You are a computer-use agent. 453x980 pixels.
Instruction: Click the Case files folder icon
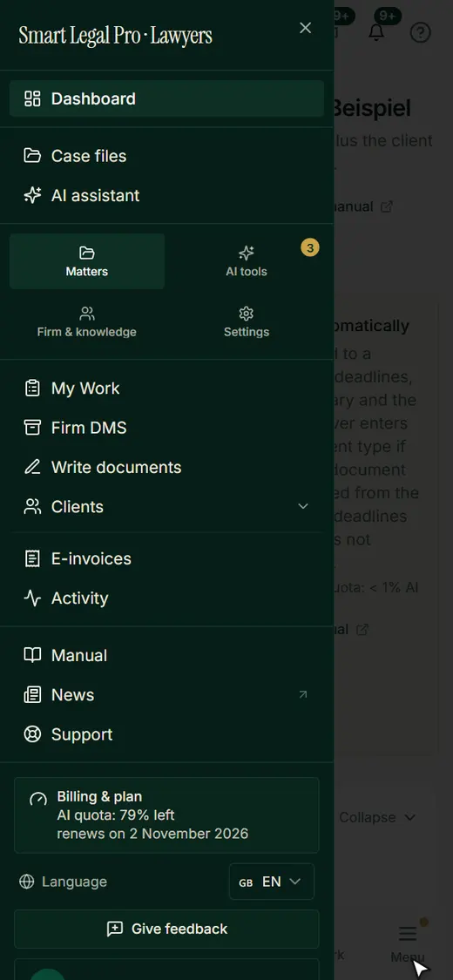[32, 156]
